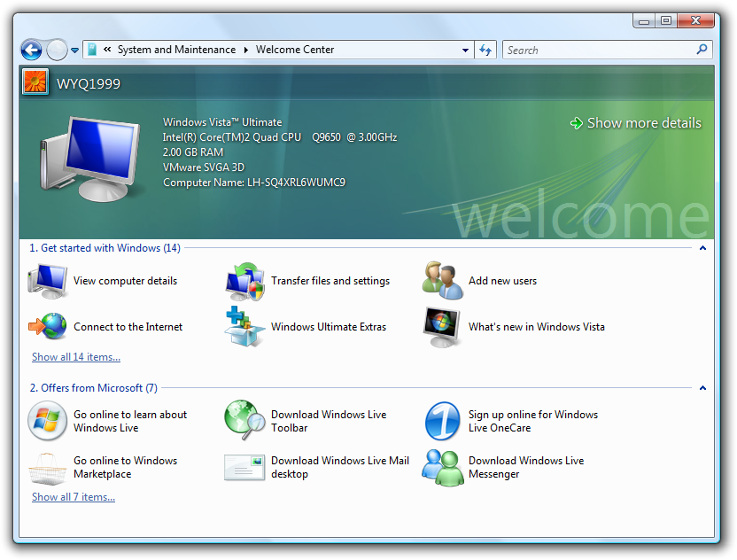Open the address bar history dropdown
This screenshot has width=737, height=560.
[x=465, y=50]
